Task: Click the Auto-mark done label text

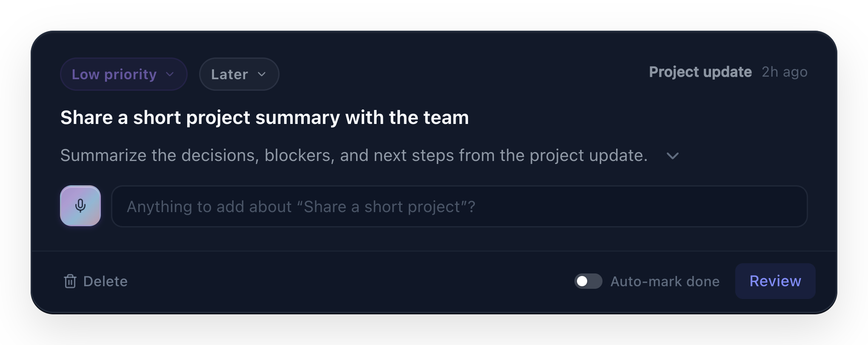Action: tap(665, 282)
